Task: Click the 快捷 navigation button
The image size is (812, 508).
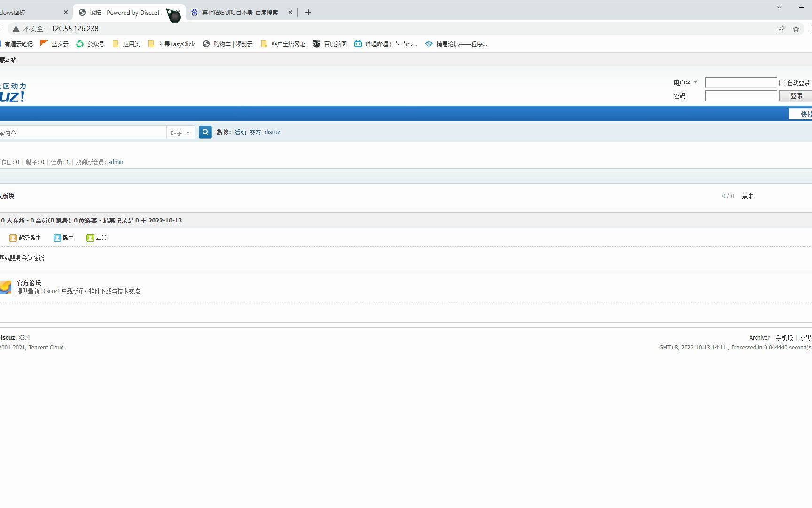Action: coord(801,114)
